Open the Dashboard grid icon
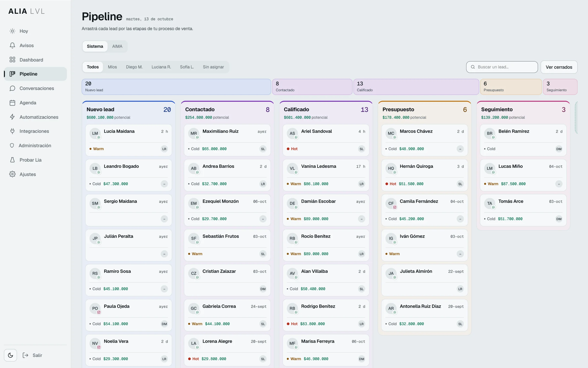This screenshot has height=368, width=588. pyautogui.click(x=12, y=60)
